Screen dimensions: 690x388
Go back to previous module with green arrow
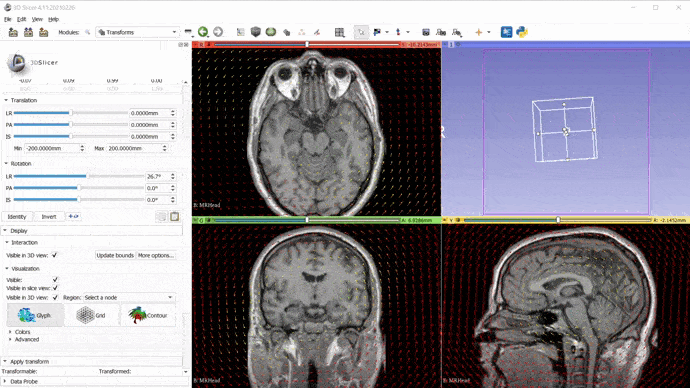(203, 32)
